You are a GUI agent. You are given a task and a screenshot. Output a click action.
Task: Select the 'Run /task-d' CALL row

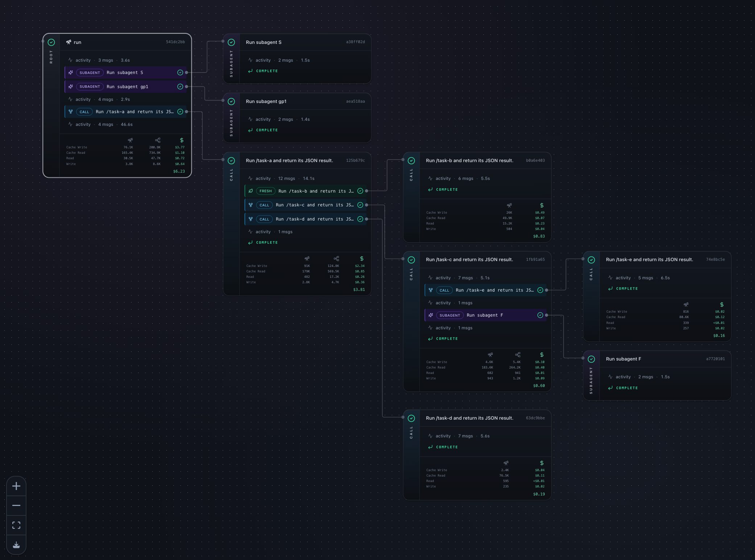(305, 219)
